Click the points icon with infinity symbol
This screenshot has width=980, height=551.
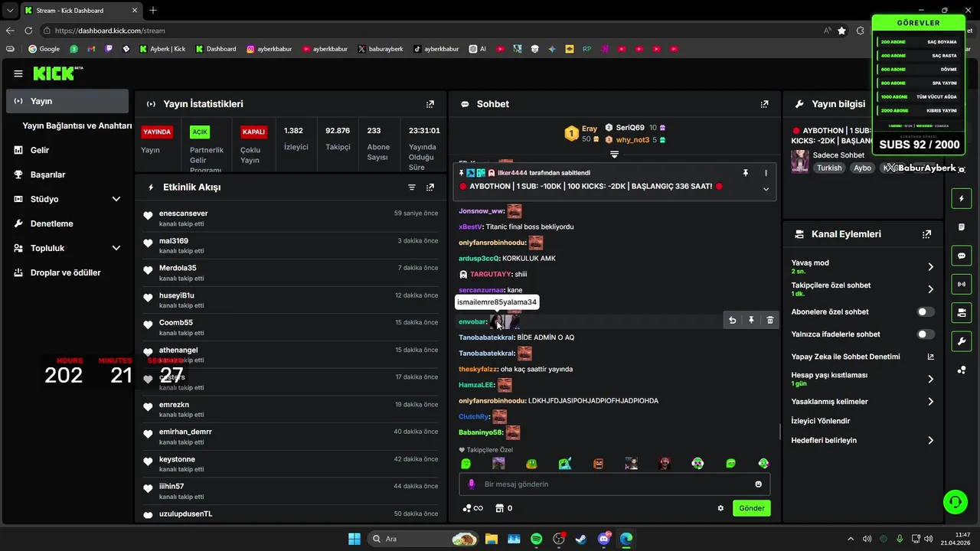point(472,508)
